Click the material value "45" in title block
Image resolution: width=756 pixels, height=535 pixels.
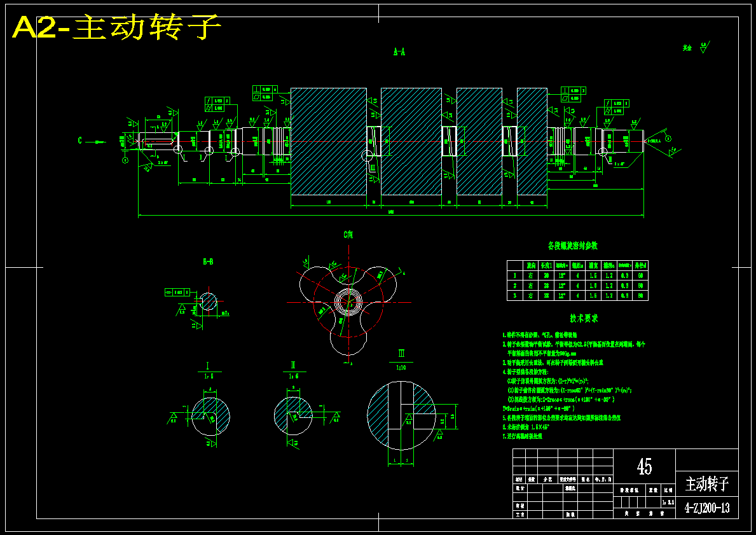click(645, 466)
